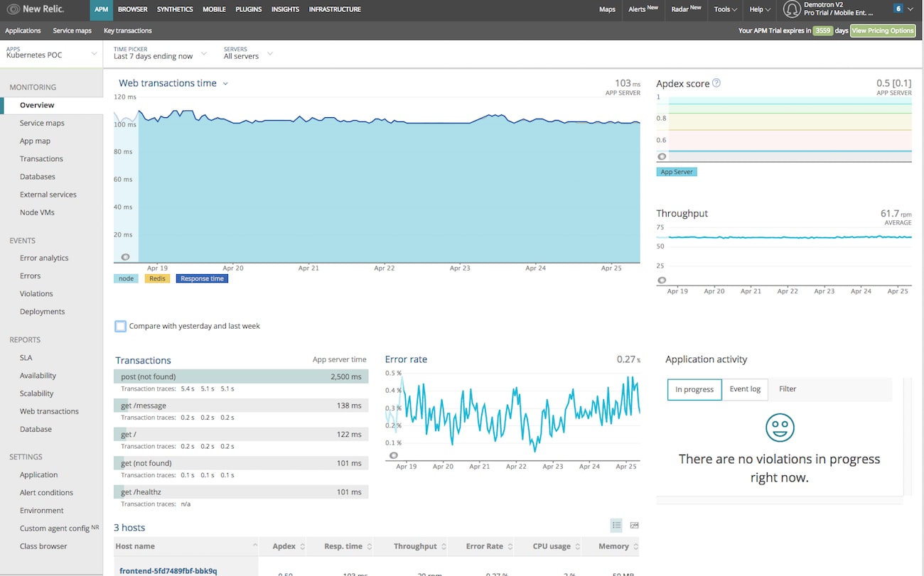Screen dimensions: 924x576
Task: Open the Servers All servers dropdown
Action: click(247, 53)
